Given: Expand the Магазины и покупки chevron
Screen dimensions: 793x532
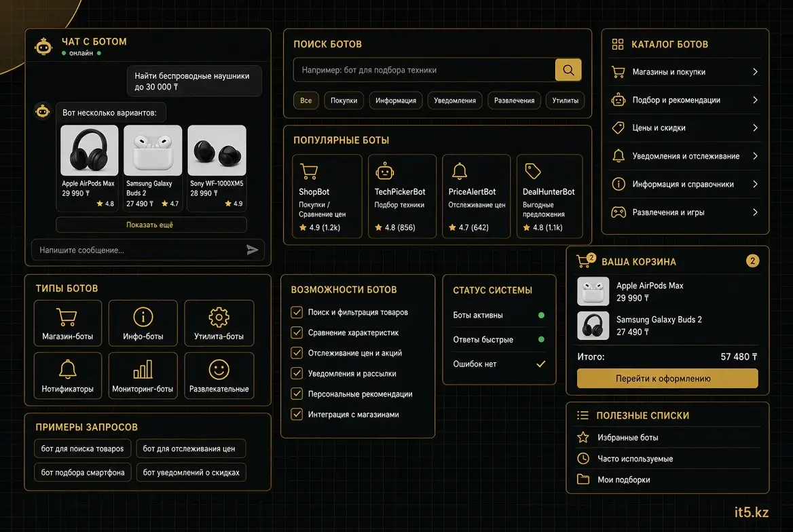Looking at the screenshot, I should coord(755,72).
